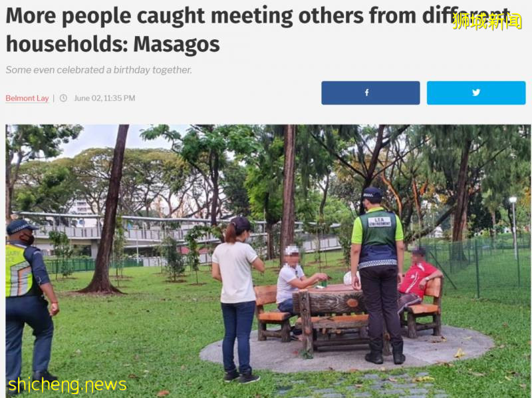This screenshot has height=398, width=532.
Task: Select the June 02, 11:35 PM timestamp
Action: 104,98
